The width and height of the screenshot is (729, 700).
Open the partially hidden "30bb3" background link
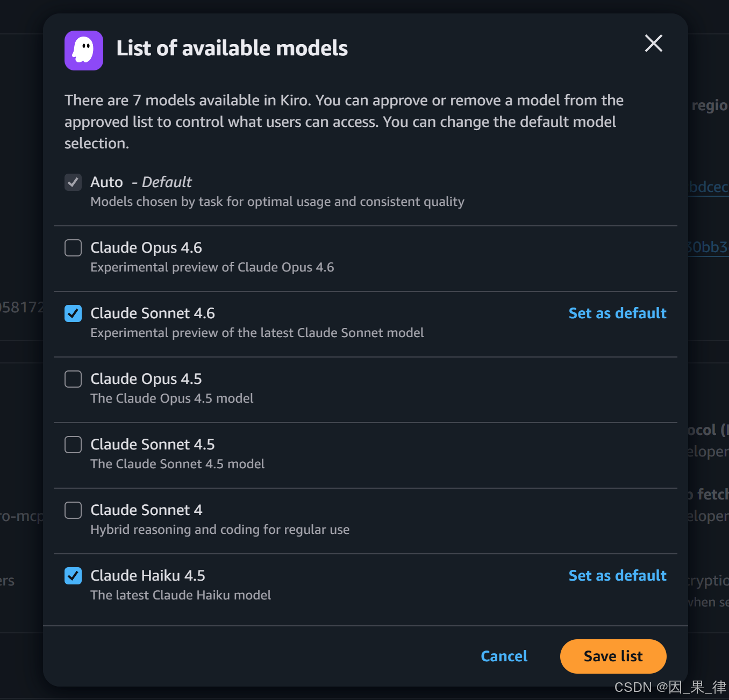point(709,247)
